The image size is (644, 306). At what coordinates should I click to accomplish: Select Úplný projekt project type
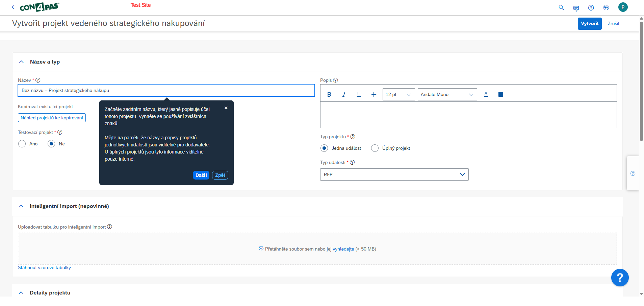[375, 148]
